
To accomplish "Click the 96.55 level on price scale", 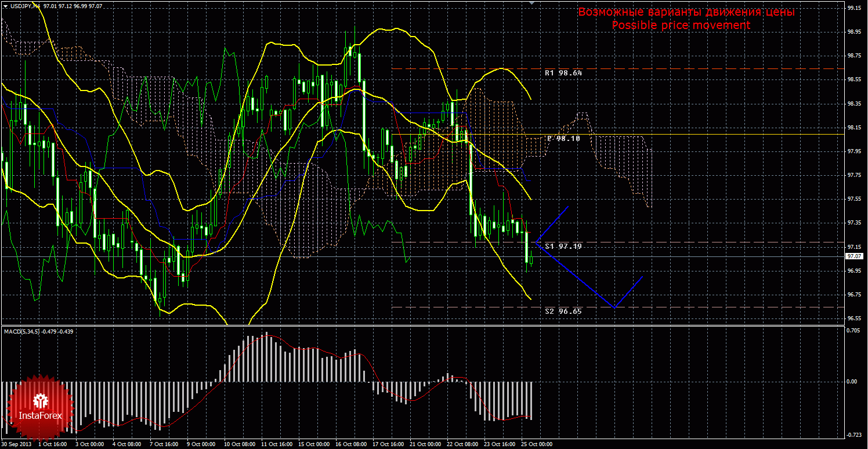I will click(x=853, y=318).
